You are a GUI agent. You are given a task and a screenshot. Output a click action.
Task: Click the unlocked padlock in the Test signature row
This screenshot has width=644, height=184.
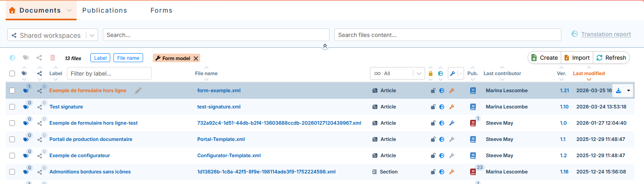point(433,107)
